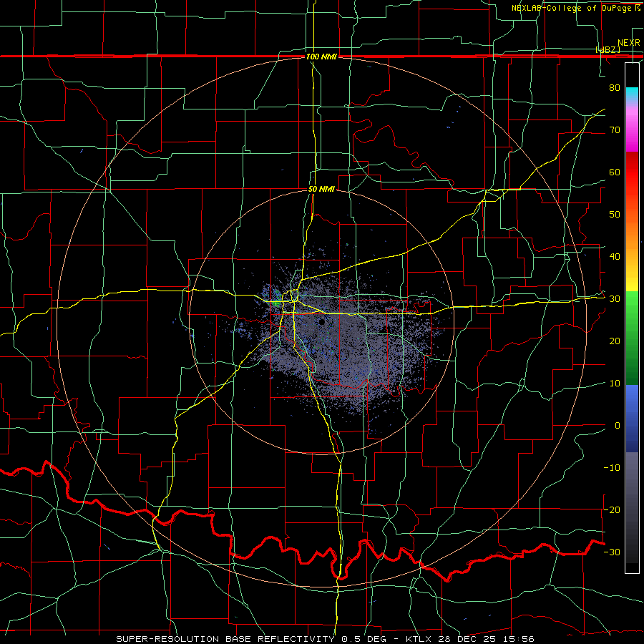Click the 20 value on the dBZ scale
The height and width of the screenshot is (644, 644).
615,341
